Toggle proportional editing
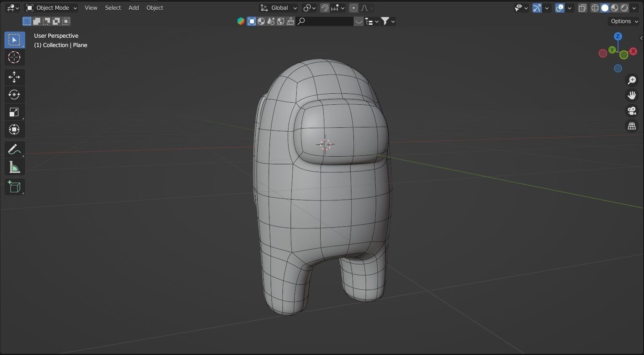The height and width of the screenshot is (355, 644). (354, 8)
